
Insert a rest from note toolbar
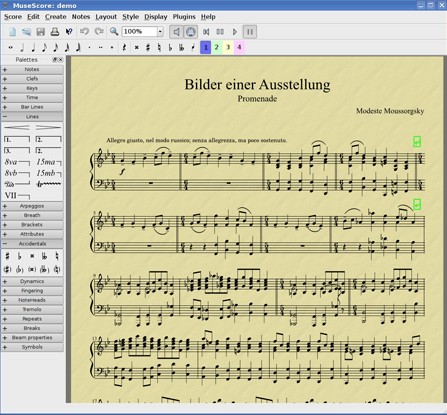tap(124, 48)
